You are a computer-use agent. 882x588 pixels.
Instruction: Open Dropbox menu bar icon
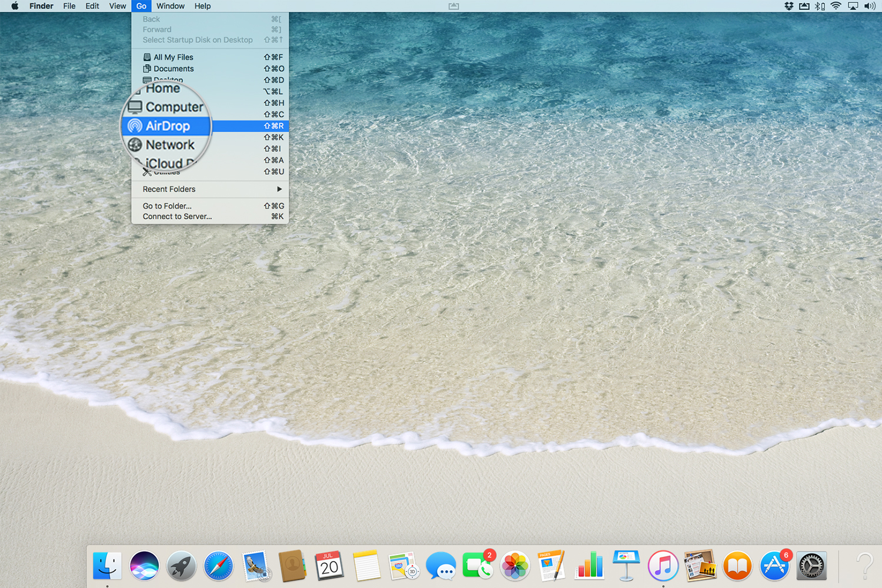coord(789,6)
